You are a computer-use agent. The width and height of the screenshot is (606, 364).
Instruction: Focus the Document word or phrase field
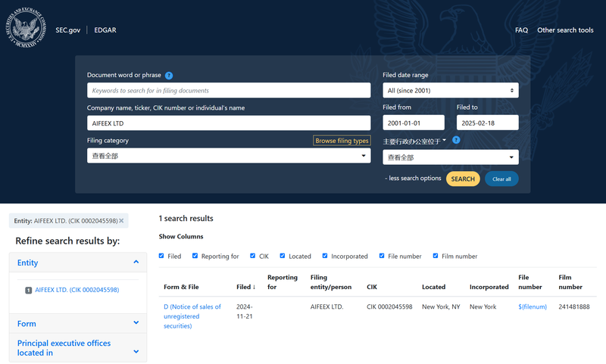coord(229,90)
